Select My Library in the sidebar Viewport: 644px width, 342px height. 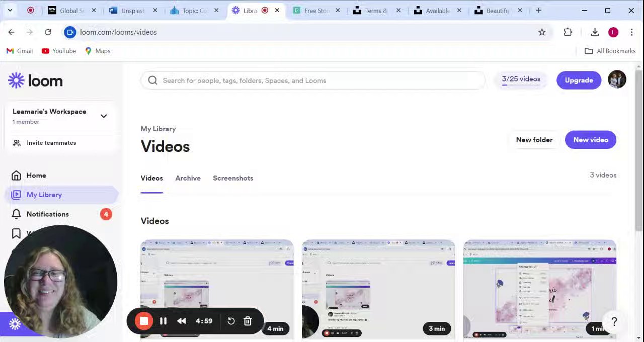click(61, 195)
